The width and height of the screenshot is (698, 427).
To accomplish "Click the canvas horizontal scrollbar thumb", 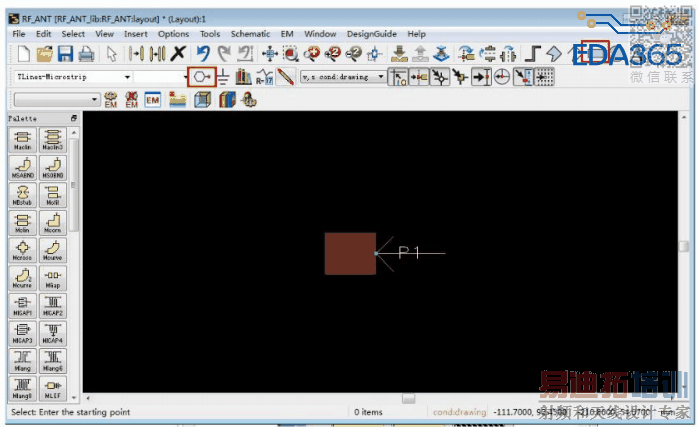I will 408,398.
